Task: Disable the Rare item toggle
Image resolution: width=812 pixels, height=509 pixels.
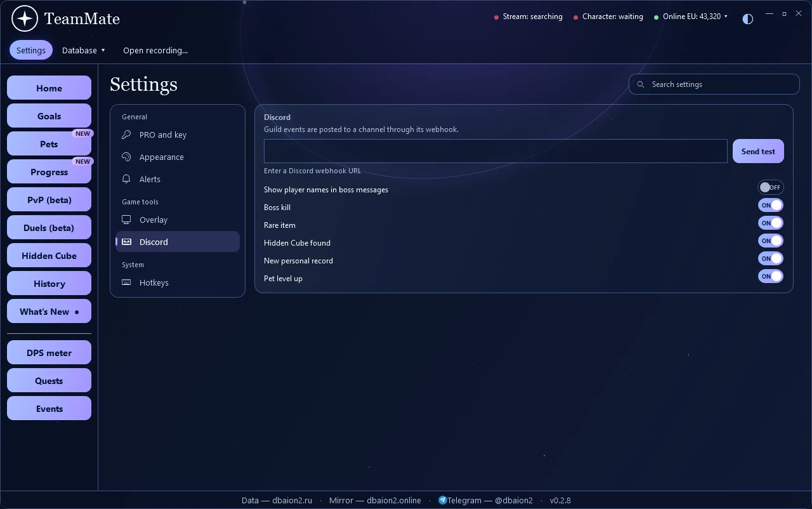Action: pyautogui.click(x=771, y=223)
